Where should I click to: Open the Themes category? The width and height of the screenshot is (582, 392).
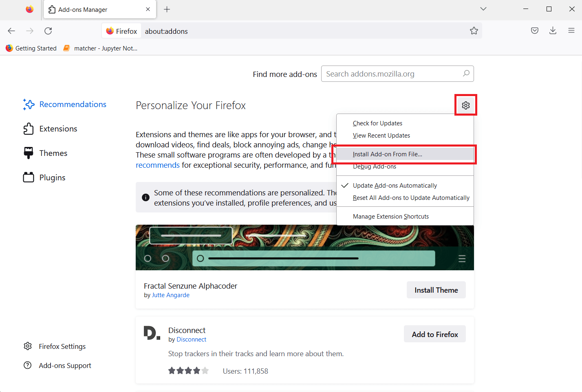tap(45, 153)
